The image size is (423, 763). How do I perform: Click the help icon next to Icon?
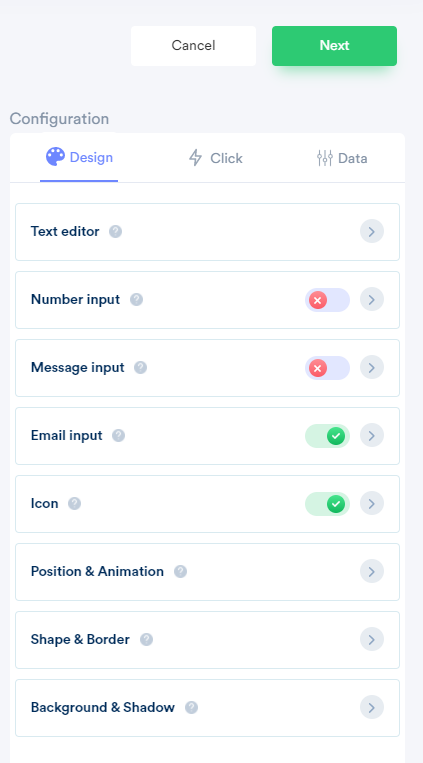[74, 504]
